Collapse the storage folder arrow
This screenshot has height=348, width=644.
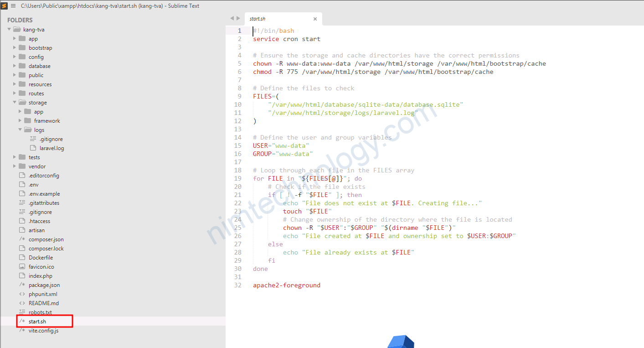tap(15, 103)
